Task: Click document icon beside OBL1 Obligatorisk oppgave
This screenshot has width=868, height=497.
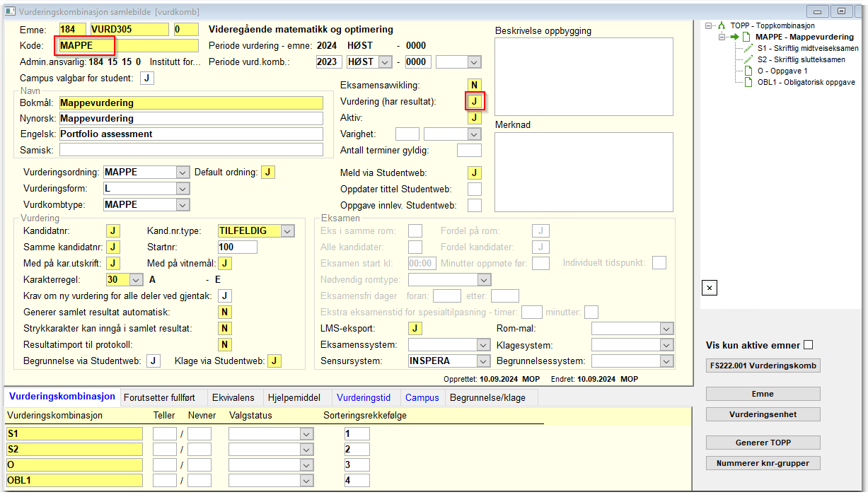Action: pyautogui.click(x=749, y=82)
